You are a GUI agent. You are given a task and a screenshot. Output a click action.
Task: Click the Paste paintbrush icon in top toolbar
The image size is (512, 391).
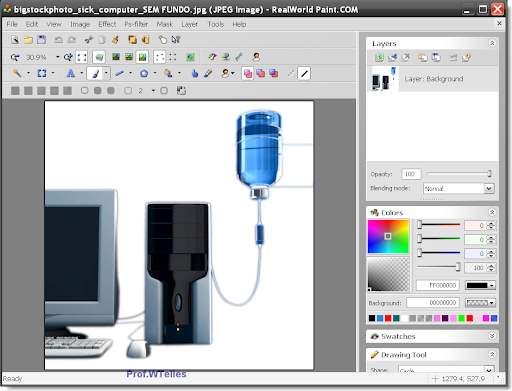(x=115, y=40)
